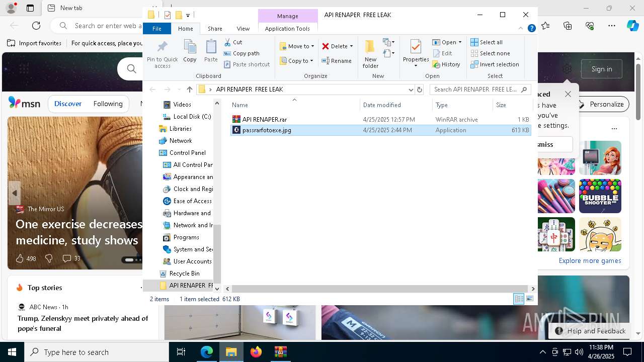Open the Move to dropdown
Screen dimensions: 644x362
click(297, 46)
